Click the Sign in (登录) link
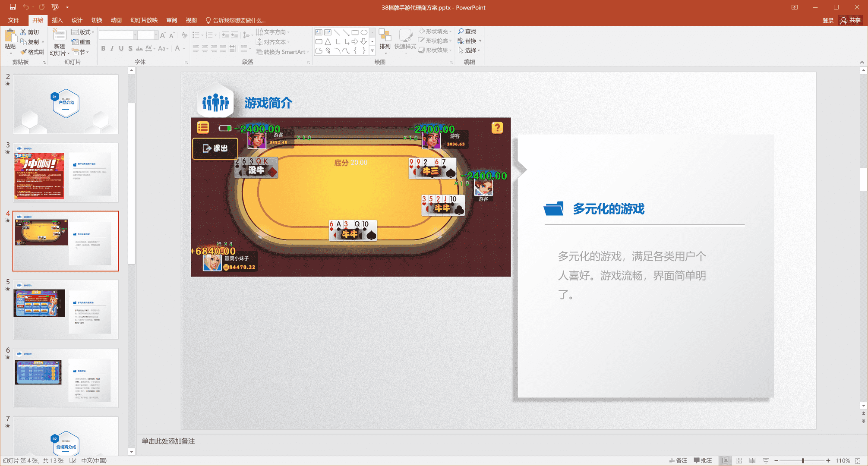Viewport: 868px width, 466px height. [827, 20]
